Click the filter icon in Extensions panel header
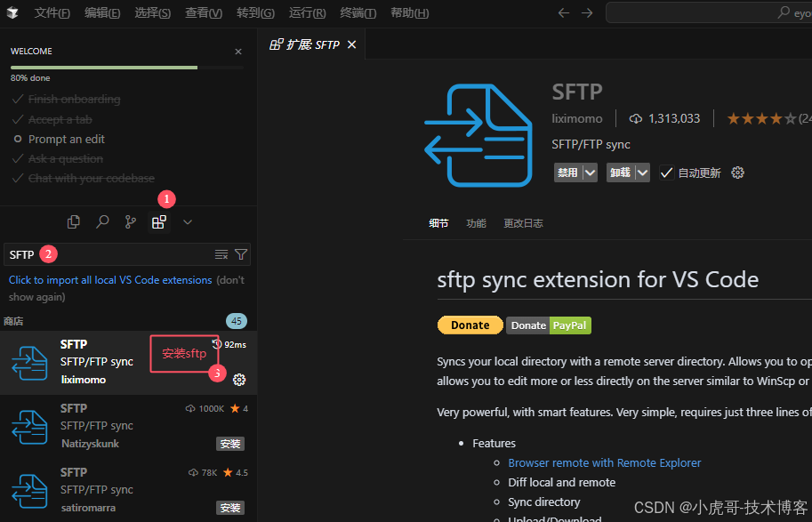Viewport: 812px width, 522px height. [x=241, y=253]
